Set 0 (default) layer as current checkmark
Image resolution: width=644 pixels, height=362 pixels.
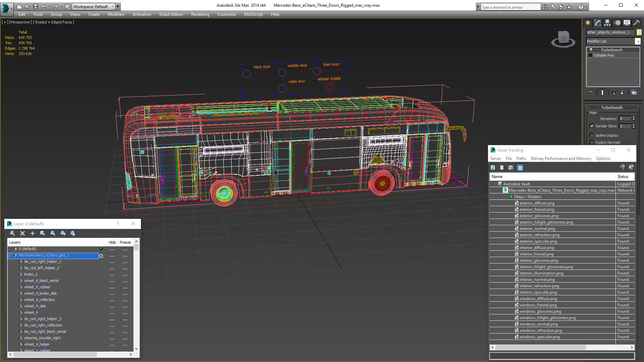point(101,249)
